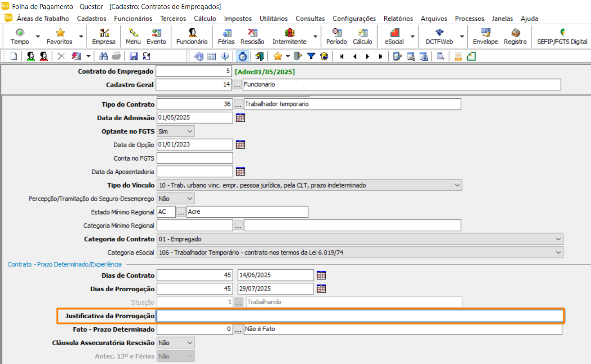Click the binoculars search icon
Image resolution: width=591 pixels, height=364 pixels.
(x=103, y=56)
